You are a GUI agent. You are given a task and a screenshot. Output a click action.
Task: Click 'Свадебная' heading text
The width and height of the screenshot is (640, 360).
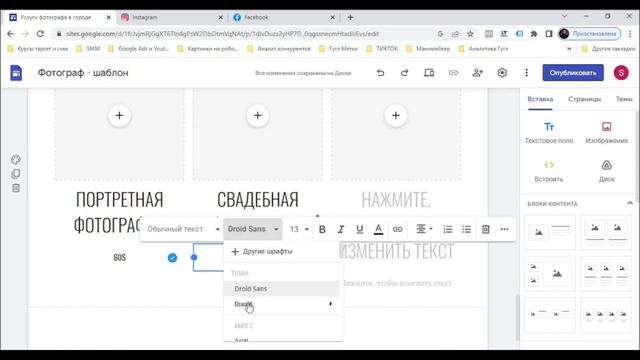click(258, 200)
